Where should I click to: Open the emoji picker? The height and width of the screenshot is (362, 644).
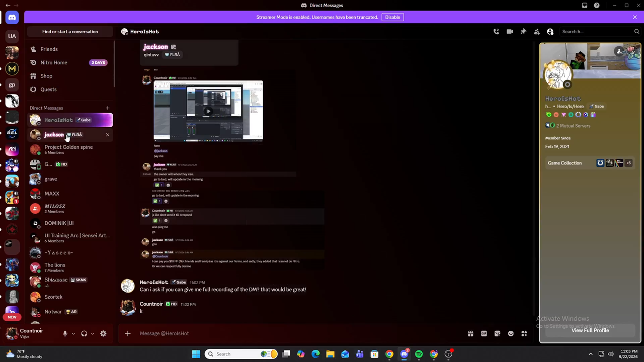coord(511,333)
